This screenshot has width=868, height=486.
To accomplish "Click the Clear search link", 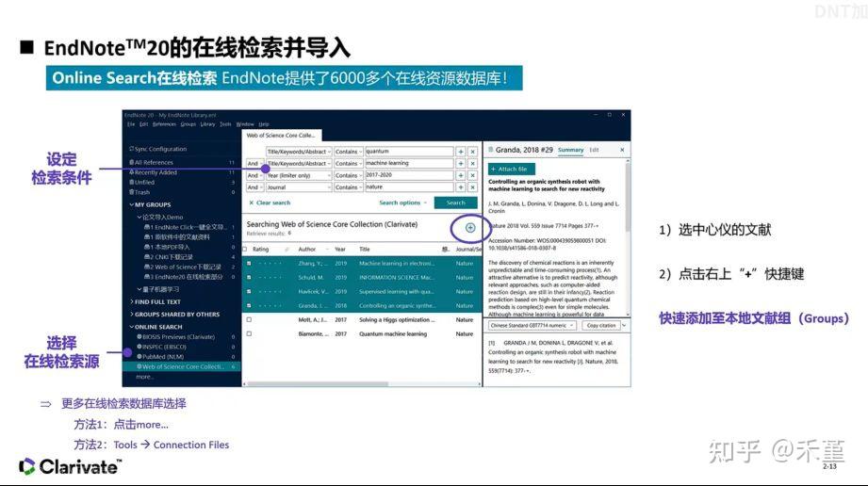I will (270, 203).
